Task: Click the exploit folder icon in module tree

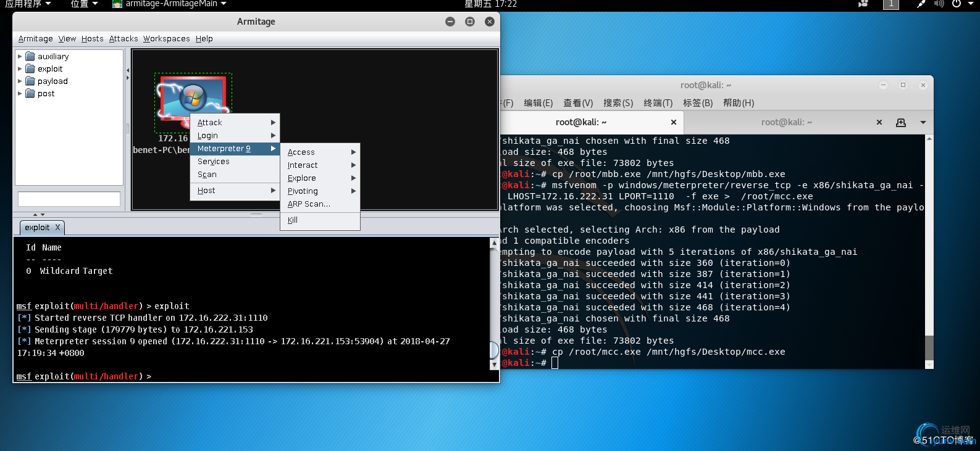Action: tap(30, 68)
